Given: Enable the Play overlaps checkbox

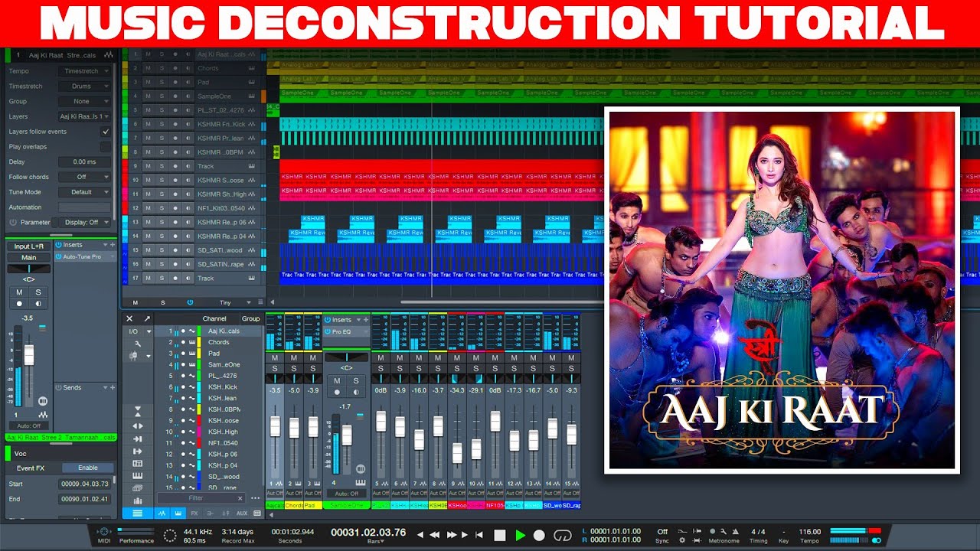Looking at the screenshot, I should (x=106, y=146).
